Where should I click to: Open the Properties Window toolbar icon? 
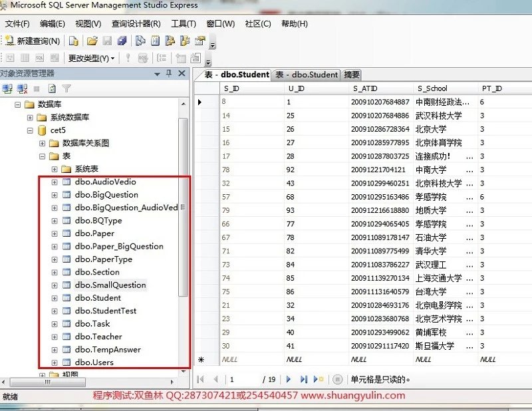coord(200,41)
